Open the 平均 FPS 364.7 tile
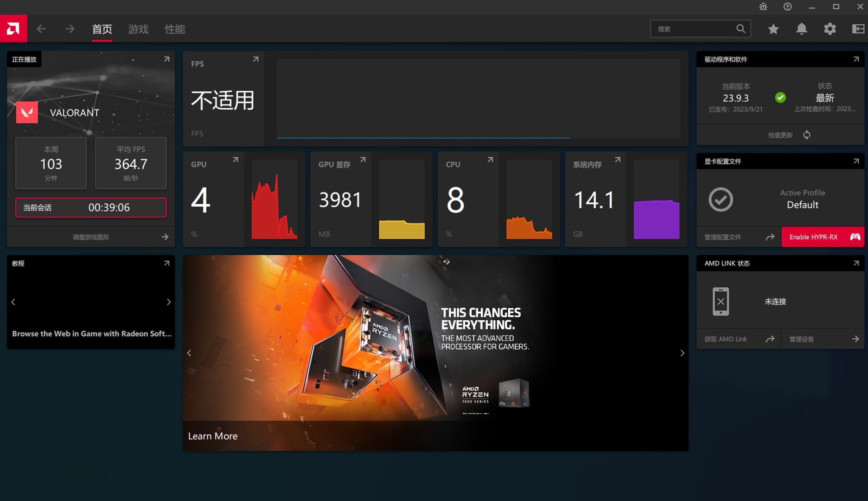Viewport: 868px width, 501px height. [x=131, y=163]
